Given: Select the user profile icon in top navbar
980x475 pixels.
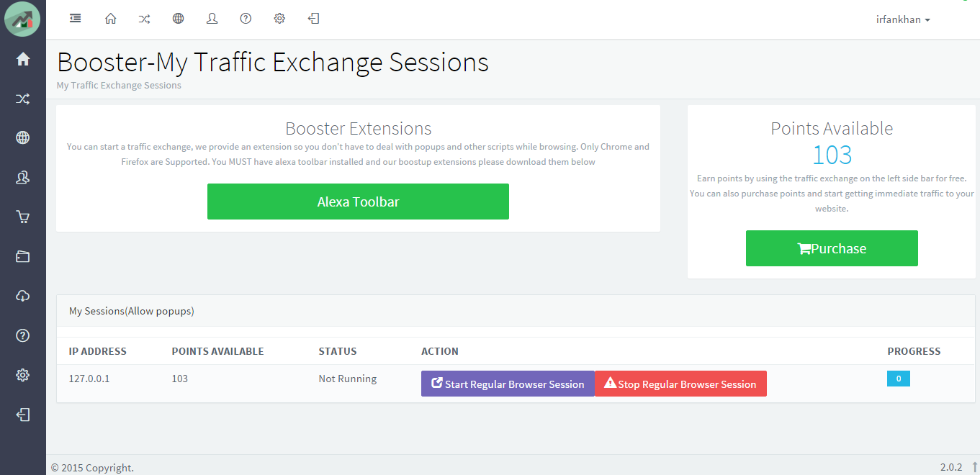Looking at the screenshot, I should (x=212, y=18).
